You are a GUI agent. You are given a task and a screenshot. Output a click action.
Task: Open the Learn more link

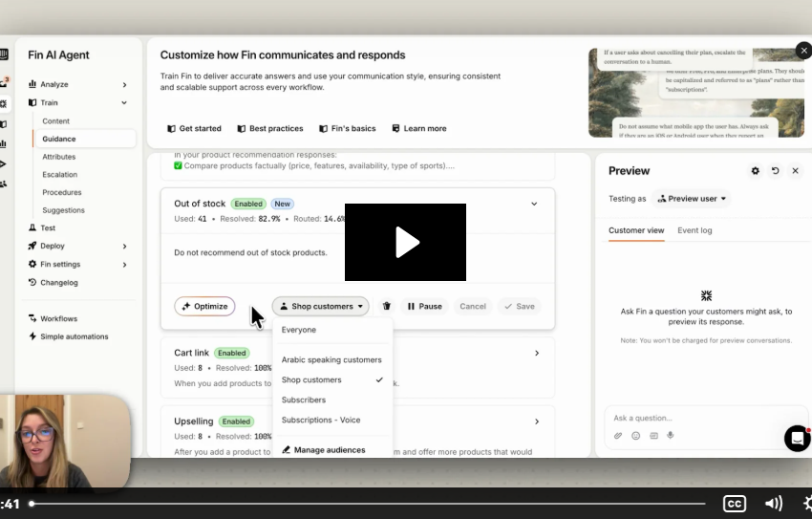(x=419, y=128)
